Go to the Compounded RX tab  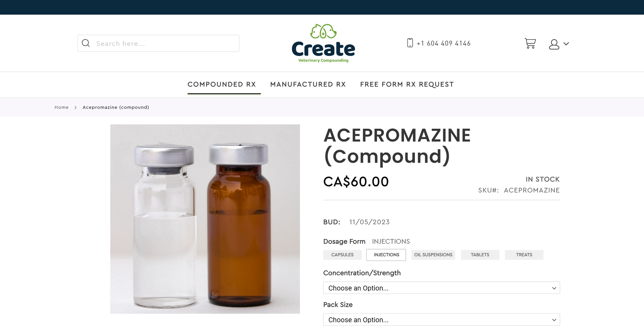click(222, 85)
